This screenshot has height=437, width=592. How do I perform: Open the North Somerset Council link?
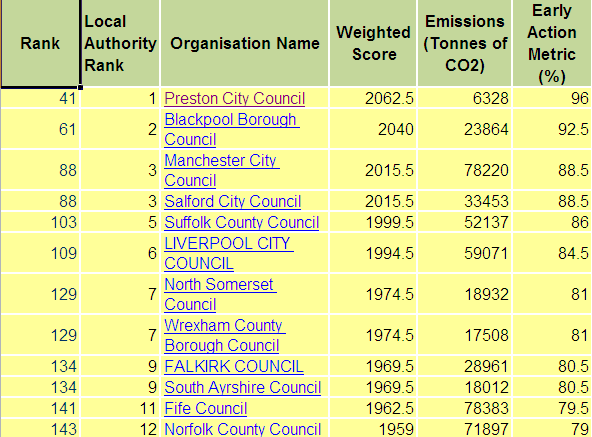(220, 294)
